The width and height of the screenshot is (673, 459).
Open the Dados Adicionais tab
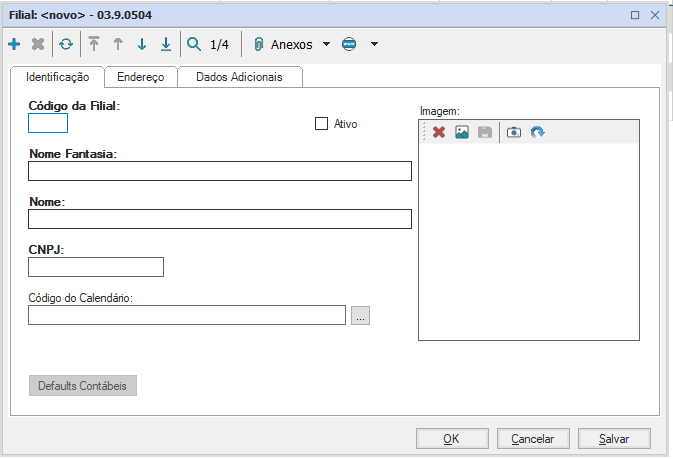click(x=239, y=77)
